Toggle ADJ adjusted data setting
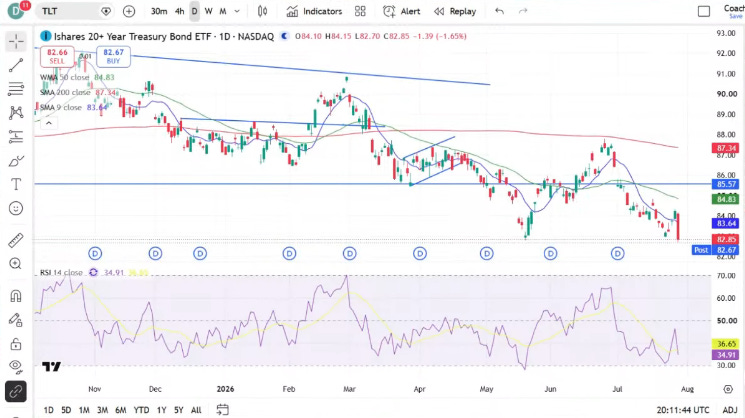 tap(730, 410)
